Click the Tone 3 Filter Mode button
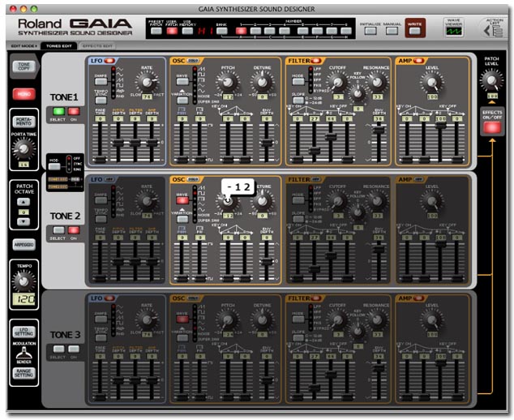The image size is (514, 420). [x=298, y=319]
